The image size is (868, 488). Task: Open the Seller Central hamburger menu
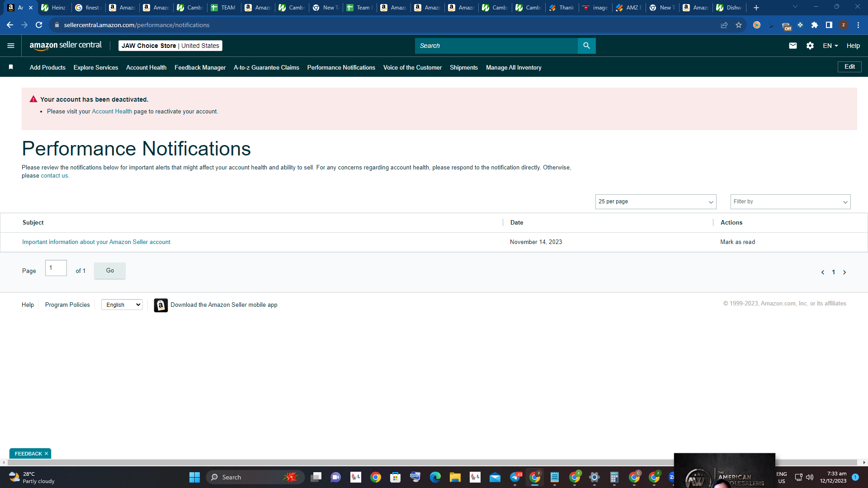coord(11,46)
